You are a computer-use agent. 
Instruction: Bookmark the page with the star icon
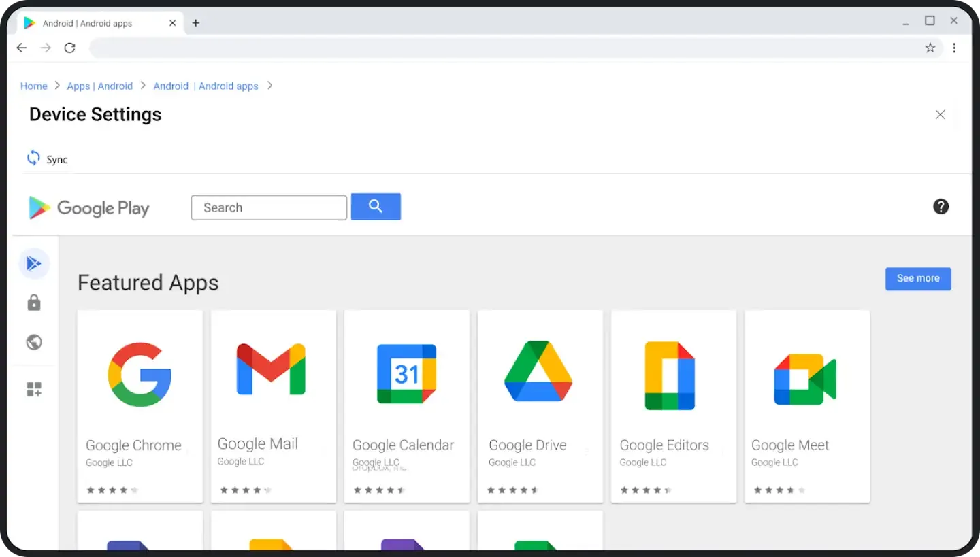pyautogui.click(x=930, y=48)
